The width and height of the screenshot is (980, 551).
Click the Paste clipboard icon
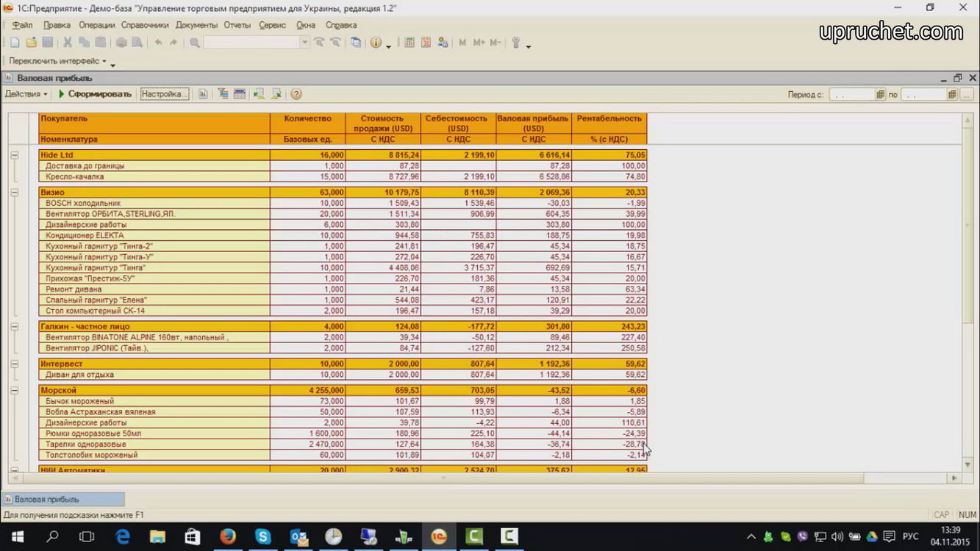(101, 43)
